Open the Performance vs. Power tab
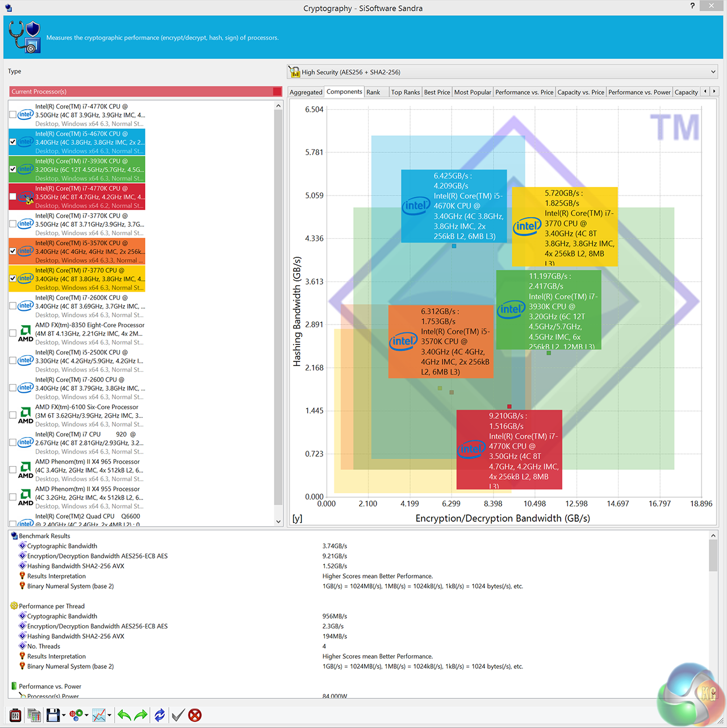Viewport: 727px width, 728px height. pyautogui.click(x=639, y=92)
